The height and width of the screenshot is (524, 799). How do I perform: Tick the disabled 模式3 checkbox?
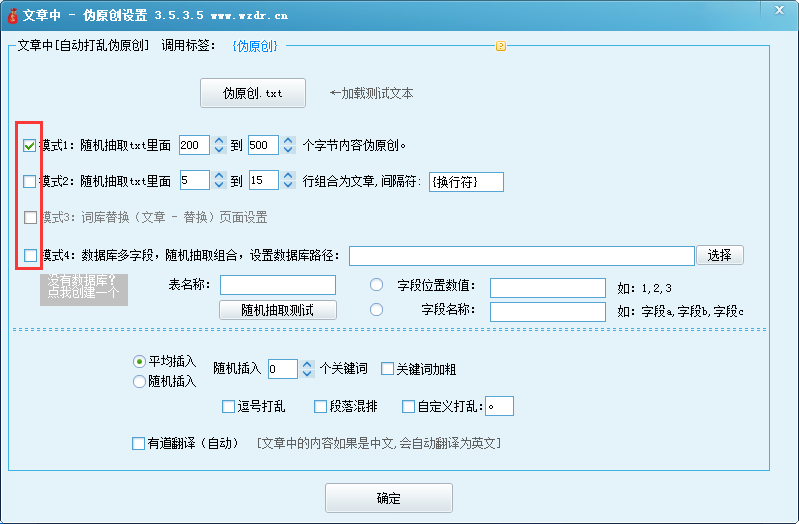(30, 218)
